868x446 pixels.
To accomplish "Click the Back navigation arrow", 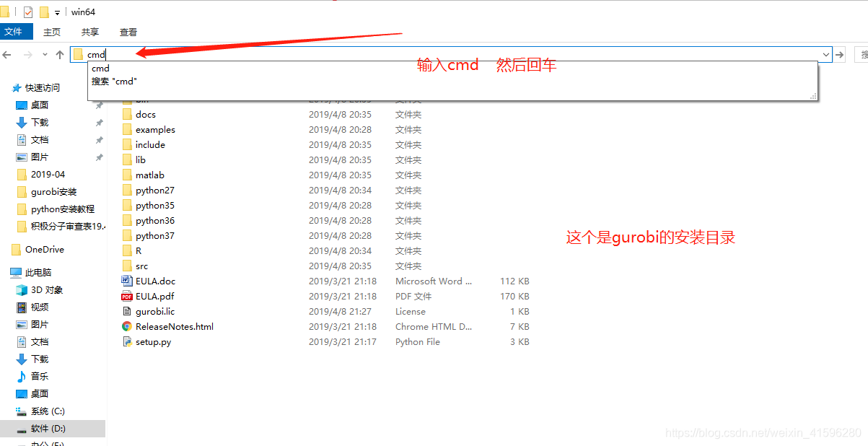I will 7,55.
